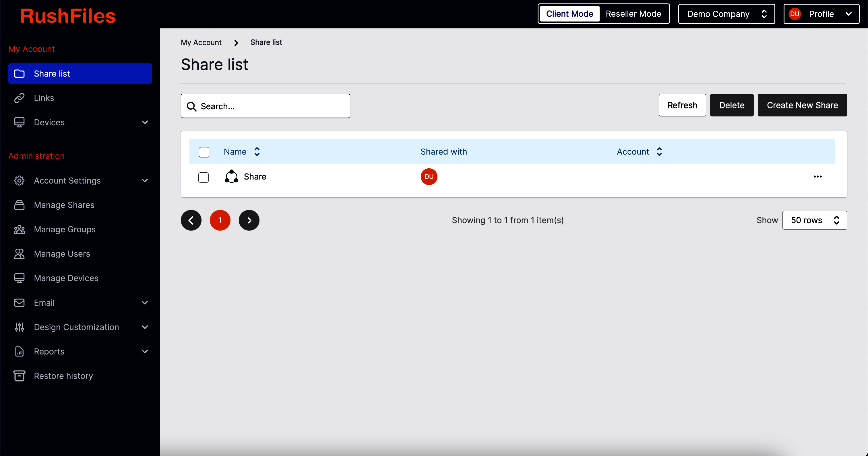Click the magnifying glass search icon
This screenshot has height=456, width=868.
pos(192,106)
